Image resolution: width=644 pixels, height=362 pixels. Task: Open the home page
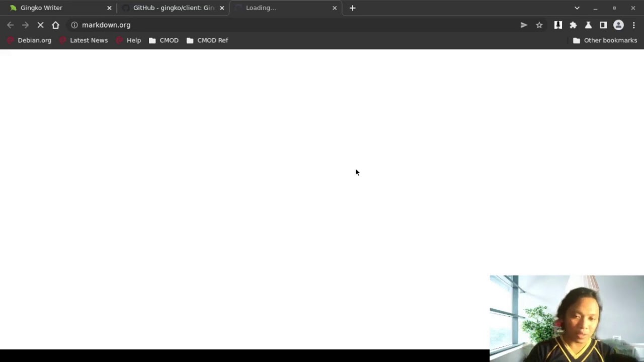click(x=56, y=25)
